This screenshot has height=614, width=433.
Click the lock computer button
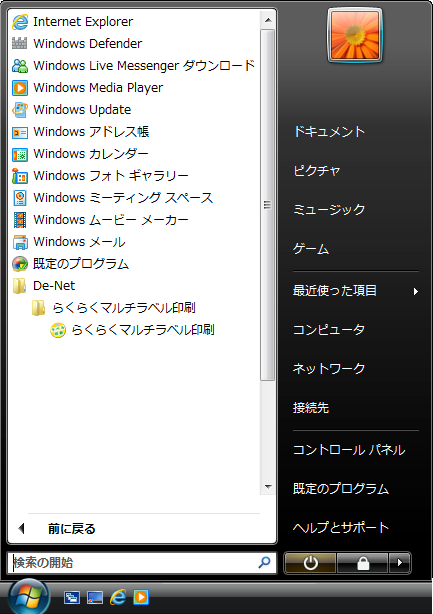[x=363, y=563]
